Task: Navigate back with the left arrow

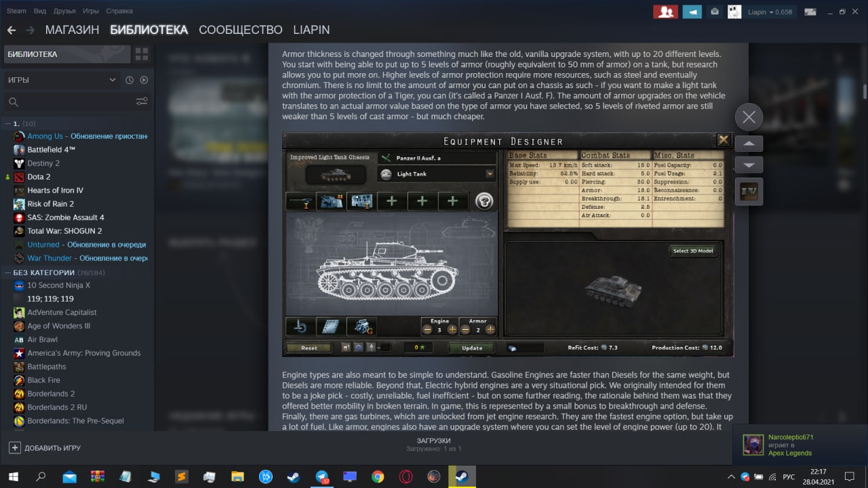Action: 12,30
